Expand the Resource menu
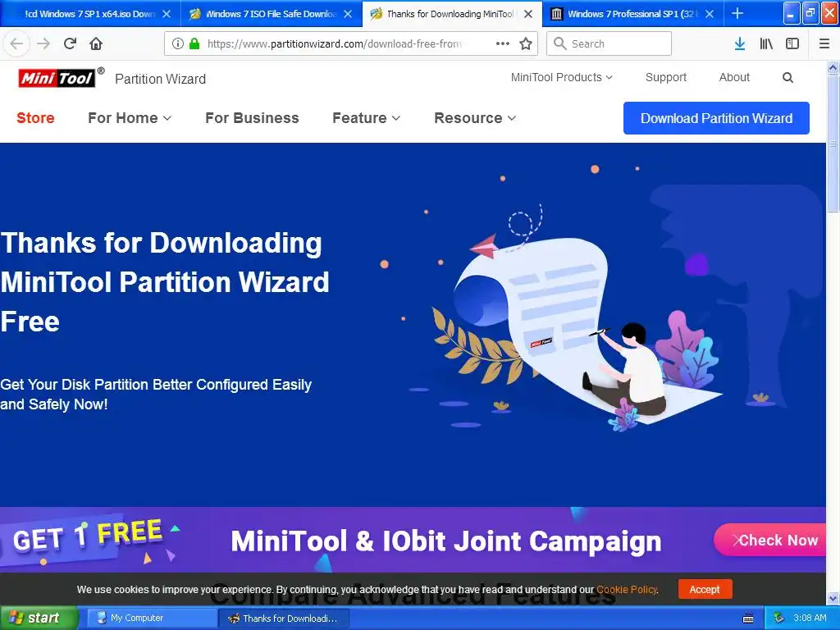Screen dimensions: 840x630 475,118
